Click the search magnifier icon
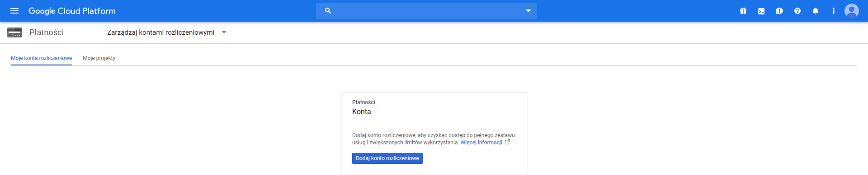This screenshot has width=868, height=175. [328, 11]
